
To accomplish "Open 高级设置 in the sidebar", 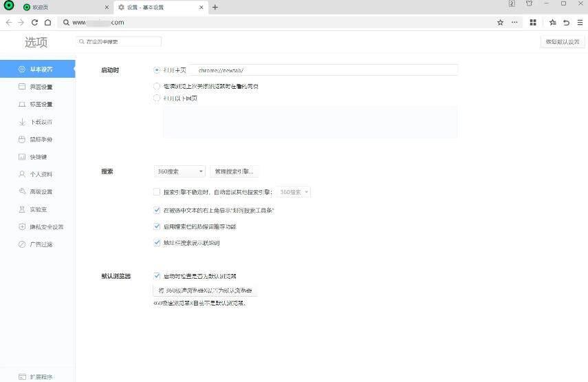I will coord(38,192).
